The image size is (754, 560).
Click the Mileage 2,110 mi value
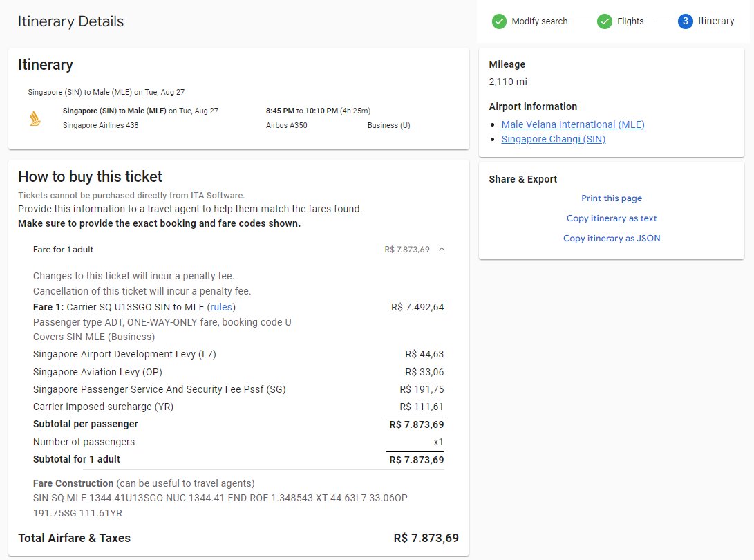tap(508, 82)
